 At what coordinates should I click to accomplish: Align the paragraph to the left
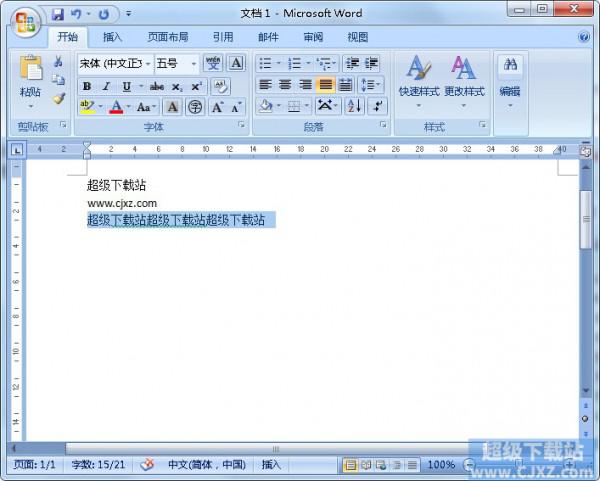(x=266, y=85)
